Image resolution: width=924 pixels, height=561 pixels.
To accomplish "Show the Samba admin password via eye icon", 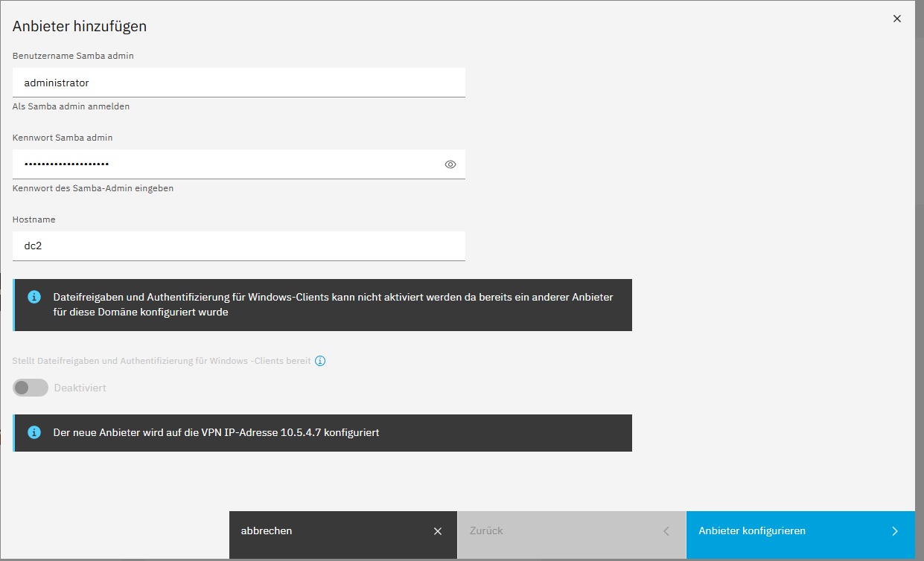I will pos(450,164).
